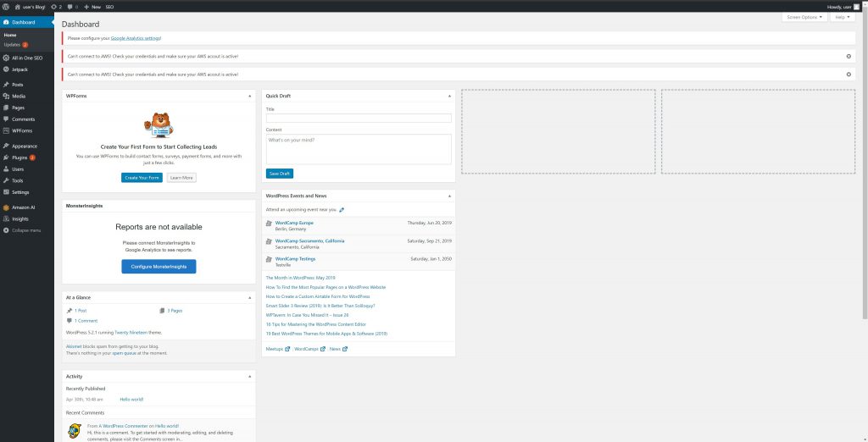Read The Month in WordPress: May 2019
The width and height of the screenshot is (868, 442).
(x=301, y=278)
